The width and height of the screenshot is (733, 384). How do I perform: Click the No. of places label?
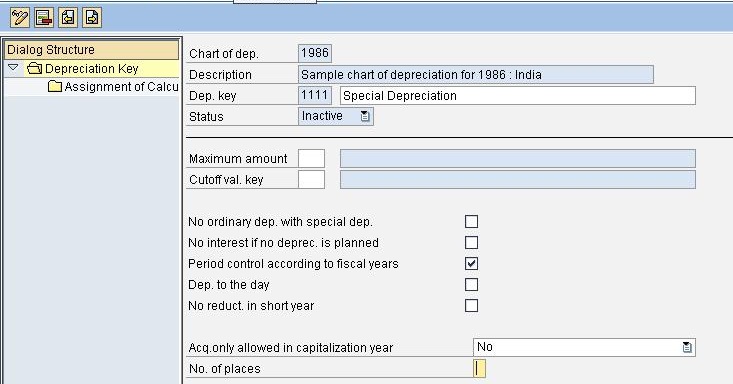click(225, 369)
